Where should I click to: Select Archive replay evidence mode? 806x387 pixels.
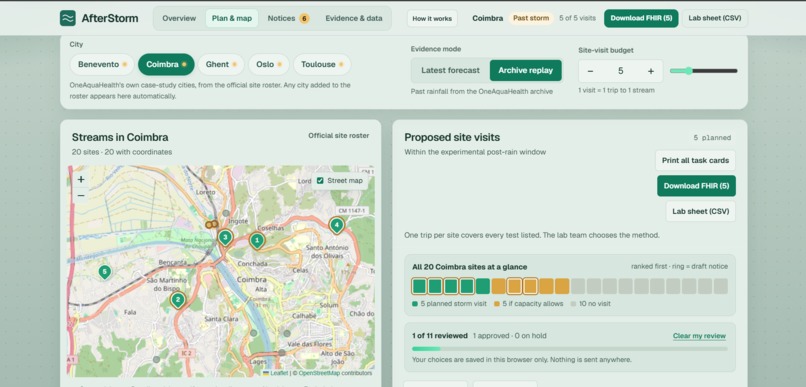point(525,70)
